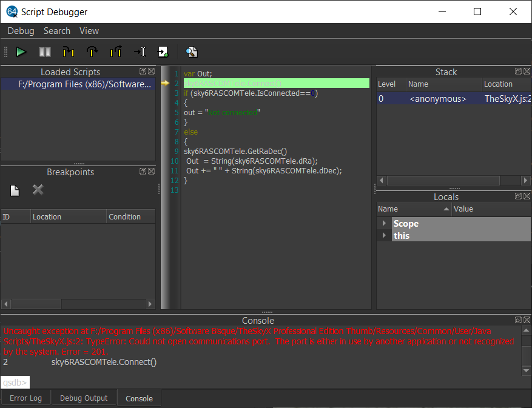Click the "Not connected" string on line 5
The image size is (532, 408).
tap(232, 113)
